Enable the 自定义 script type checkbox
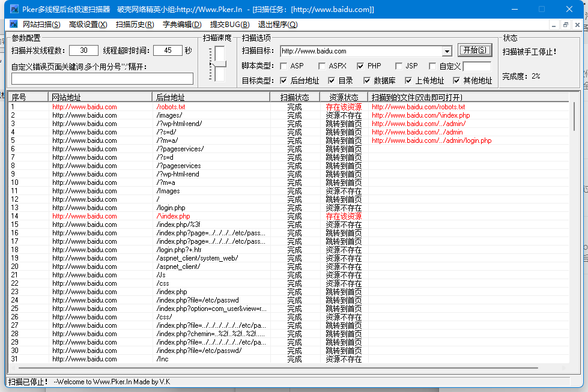 click(432, 66)
